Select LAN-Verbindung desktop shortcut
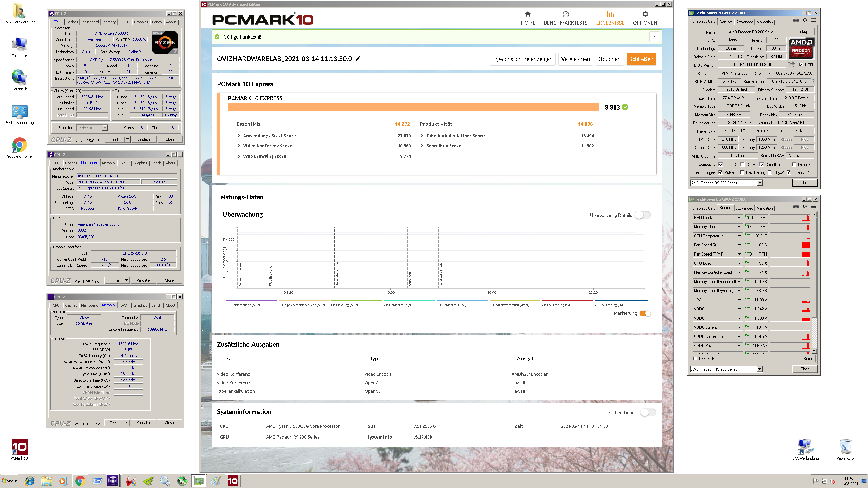The image size is (868, 488). pyautogui.click(x=806, y=449)
